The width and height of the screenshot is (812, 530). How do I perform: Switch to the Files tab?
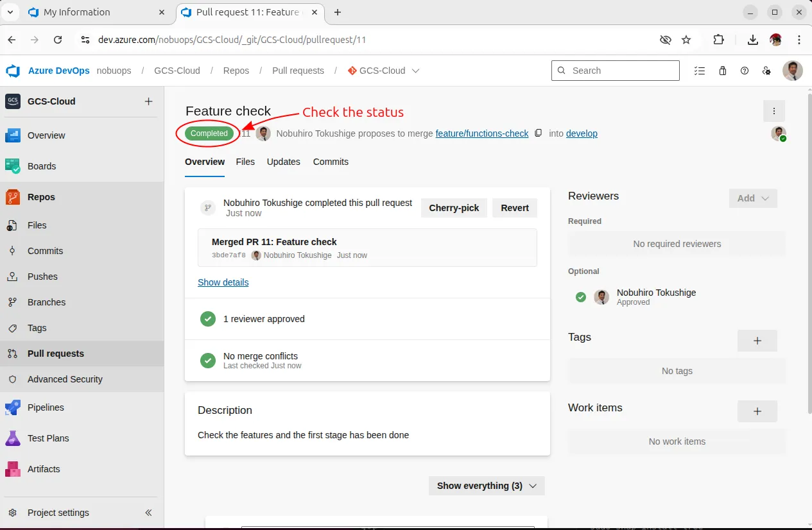pos(245,162)
